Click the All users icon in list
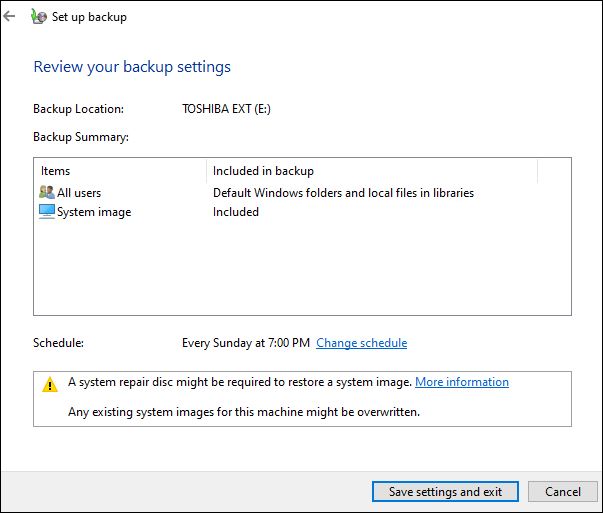 point(46,192)
